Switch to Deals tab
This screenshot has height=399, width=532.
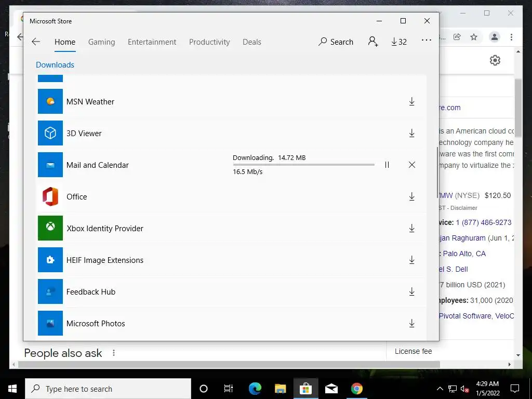tap(252, 42)
